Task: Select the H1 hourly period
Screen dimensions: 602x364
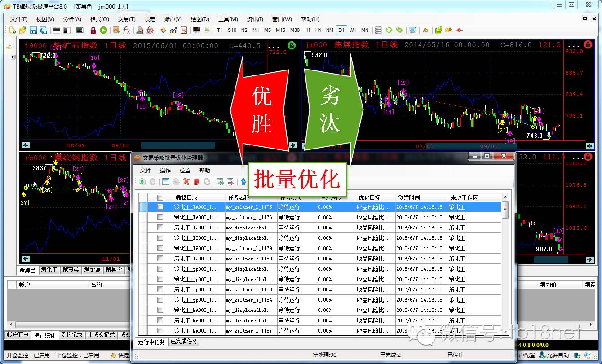Action: point(307,30)
